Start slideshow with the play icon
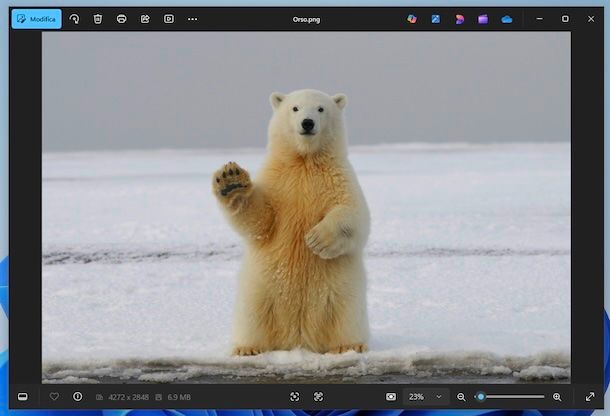 coord(169,19)
